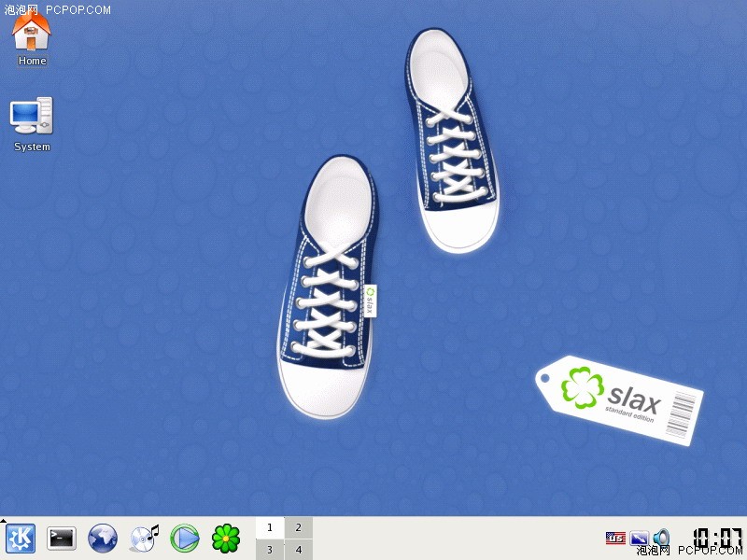Open the speaker volume tray icon
The width and height of the screenshot is (747, 560).
[661, 538]
